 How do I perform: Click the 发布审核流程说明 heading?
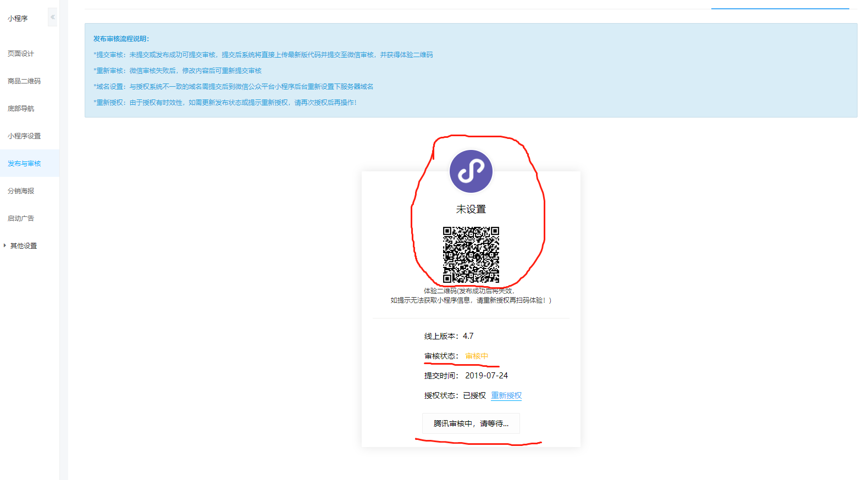[x=121, y=38]
